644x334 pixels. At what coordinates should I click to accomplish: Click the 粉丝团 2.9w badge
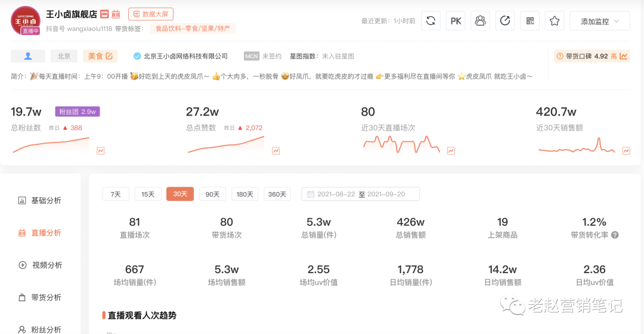(x=77, y=112)
